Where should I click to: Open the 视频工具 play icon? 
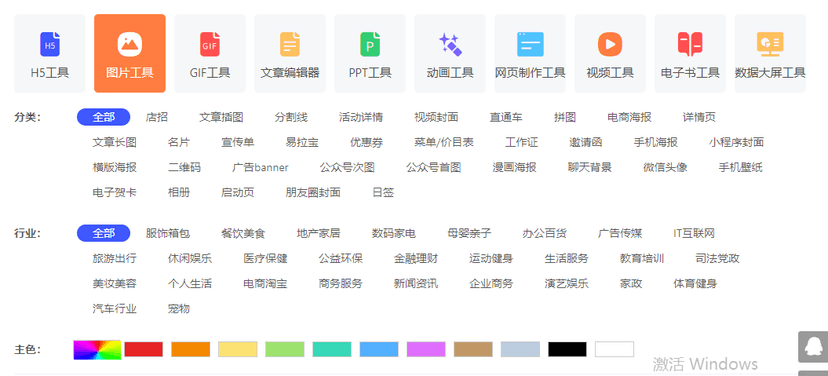pyautogui.click(x=610, y=44)
